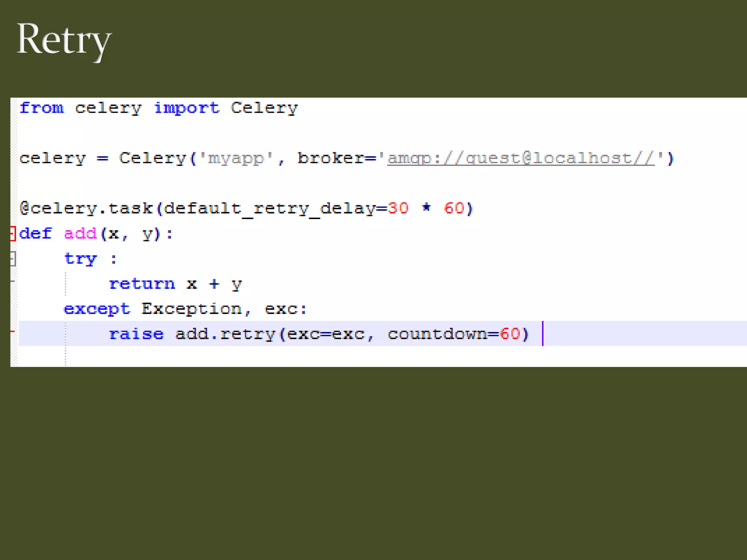Click '@celery.task' decorator text
Screen dimensions: 747x560
pos(86,209)
